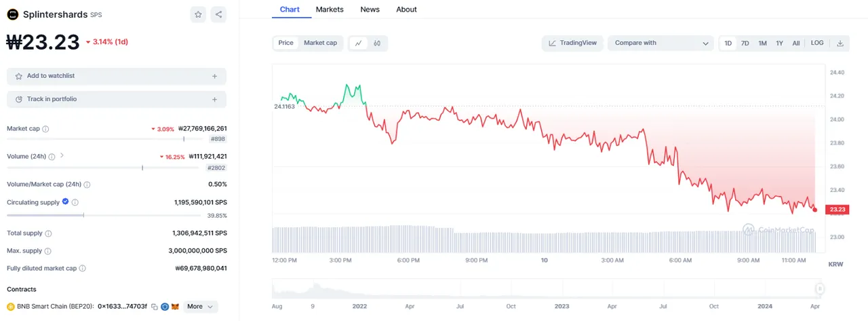This screenshot has height=321, width=868.
Task: Open the Market cap info tooltip icon
Action: [45, 129]
